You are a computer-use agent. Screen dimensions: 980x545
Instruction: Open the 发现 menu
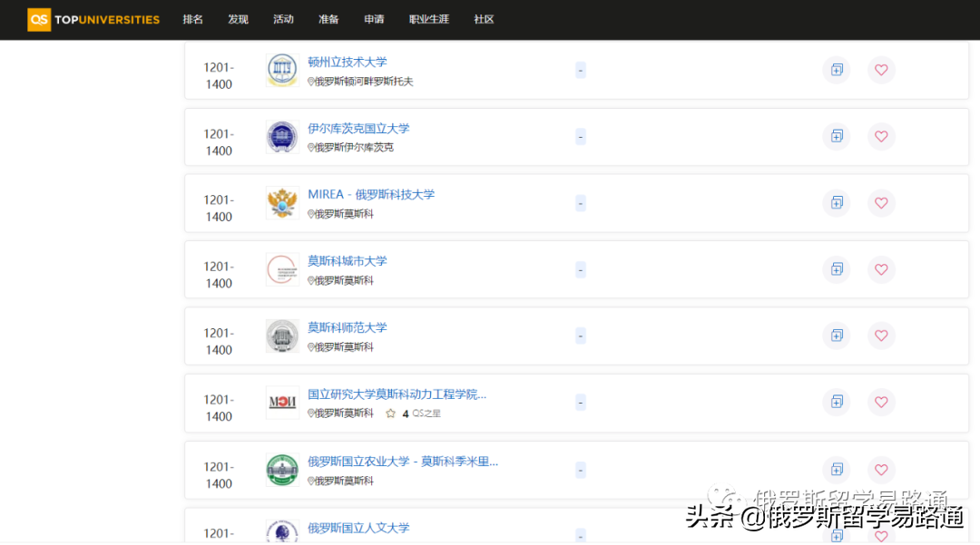tap(238, 19)
